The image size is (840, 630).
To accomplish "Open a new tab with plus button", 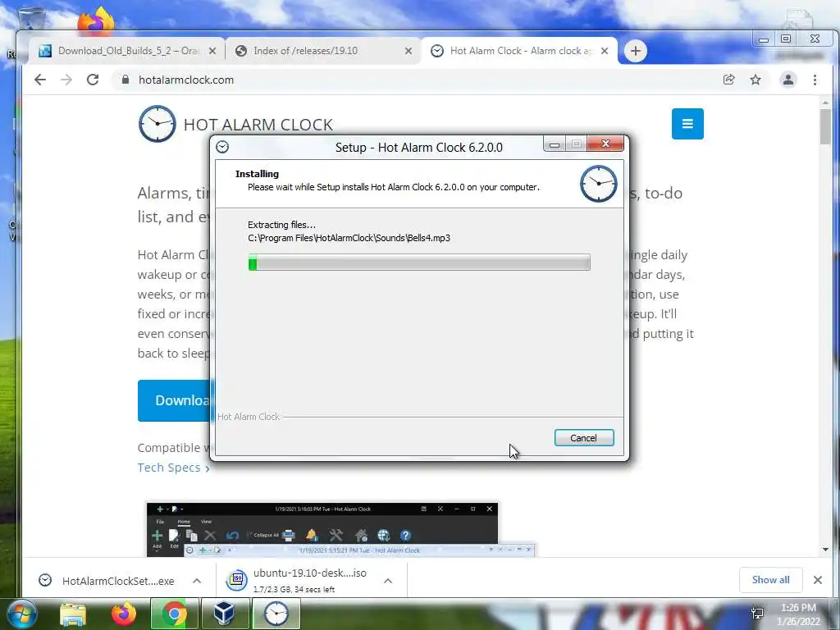I will click(x=636, y=51).
